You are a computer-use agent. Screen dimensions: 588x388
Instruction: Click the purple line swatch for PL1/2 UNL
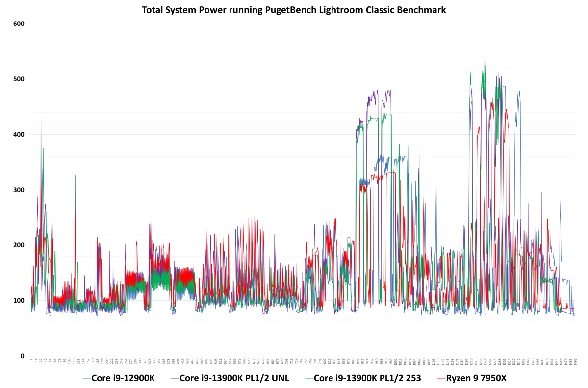click(174, 378)
